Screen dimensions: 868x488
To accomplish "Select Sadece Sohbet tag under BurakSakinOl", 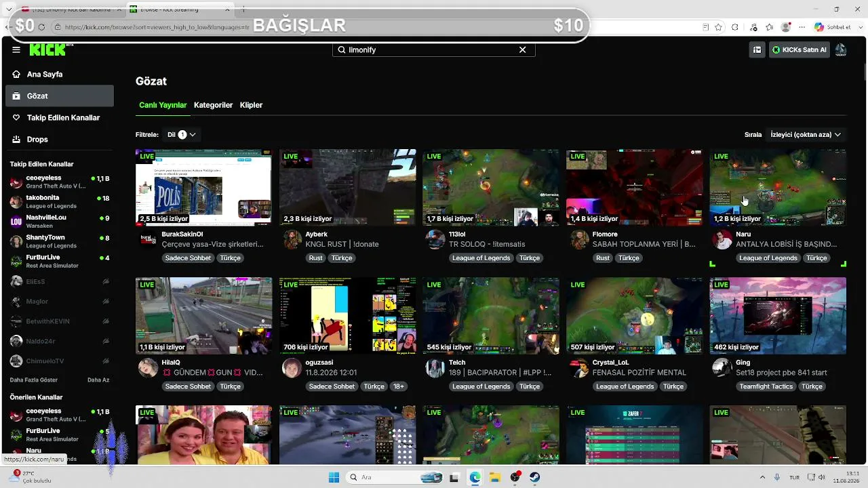I will tap(188, 258).
